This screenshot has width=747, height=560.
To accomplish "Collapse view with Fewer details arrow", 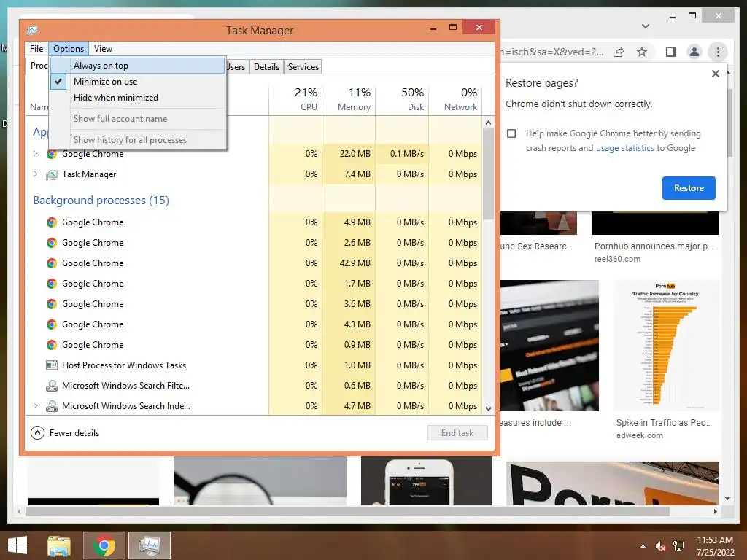I will tap(37, 433).
